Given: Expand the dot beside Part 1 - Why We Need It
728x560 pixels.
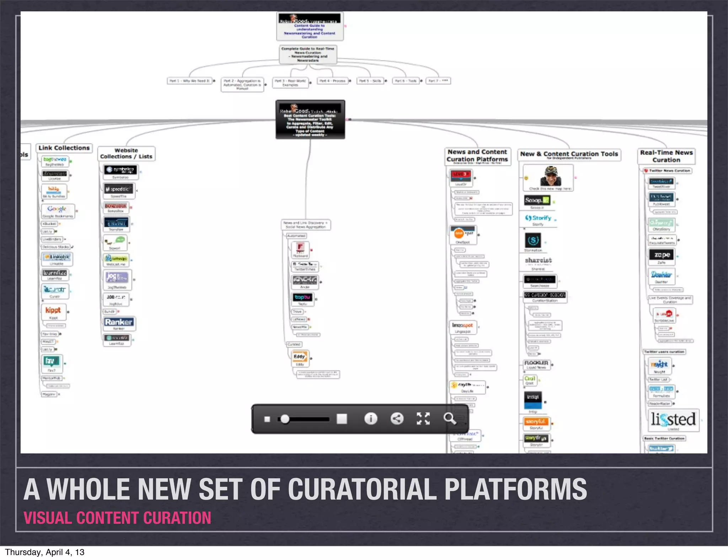Looking at the screenshot, I should [x=214, y=81].
